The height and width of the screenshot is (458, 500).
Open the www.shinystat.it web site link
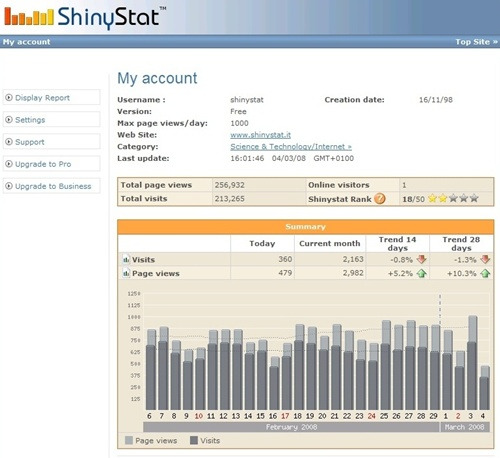260,135
